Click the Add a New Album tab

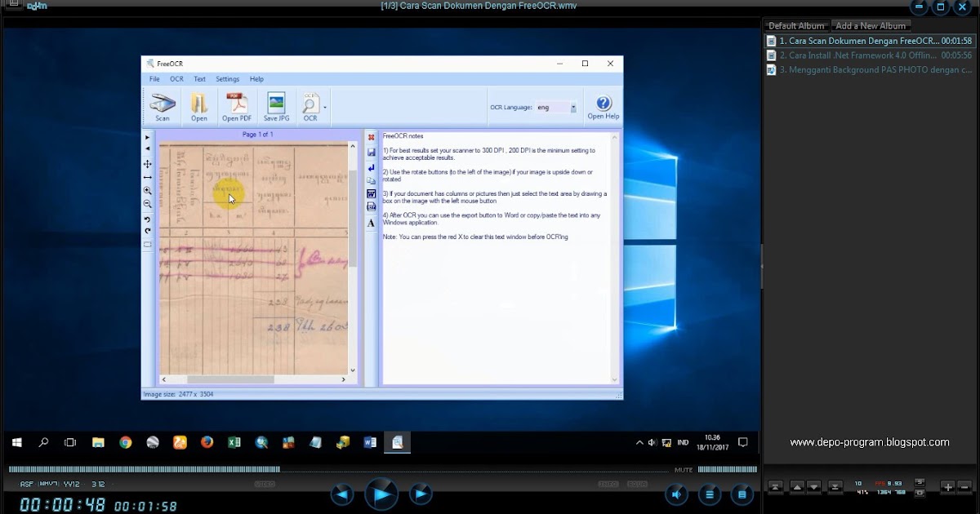[x=871, y=25]
